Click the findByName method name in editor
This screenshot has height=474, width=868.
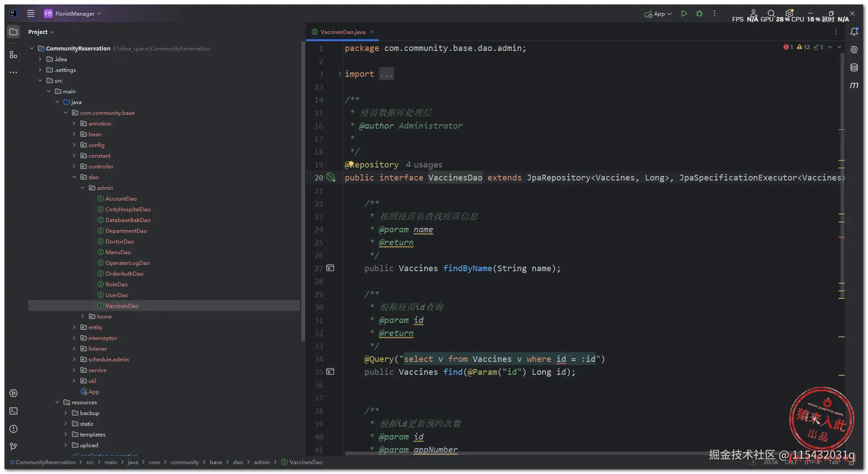pyautogui.click(x=467, y=268)
